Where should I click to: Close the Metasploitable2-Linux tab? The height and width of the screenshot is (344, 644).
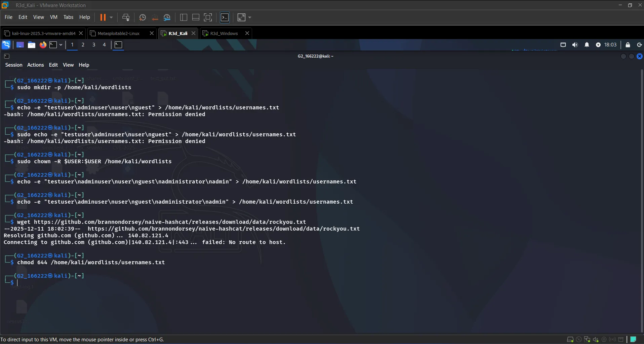152,33
